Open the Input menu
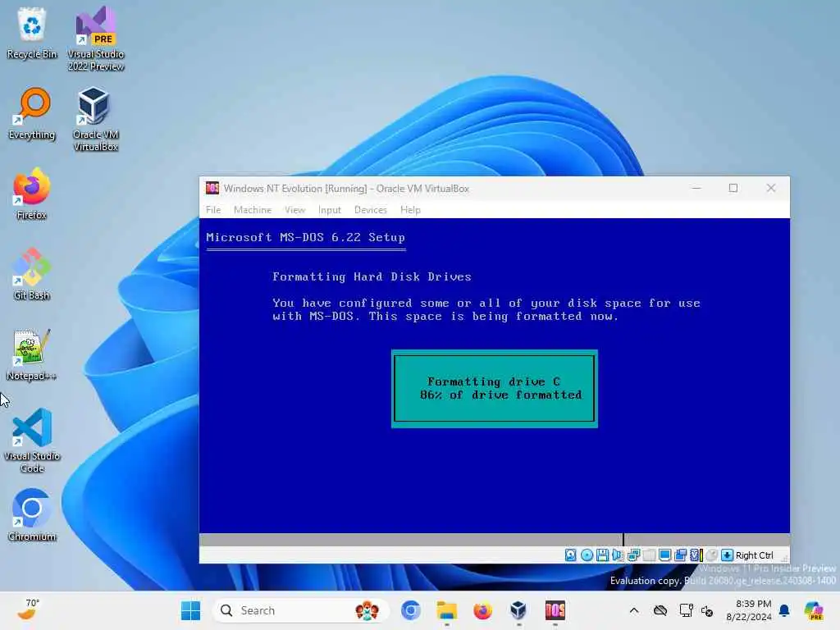The image size is (840, 630). pyautogui.click(x=330, y=210)
